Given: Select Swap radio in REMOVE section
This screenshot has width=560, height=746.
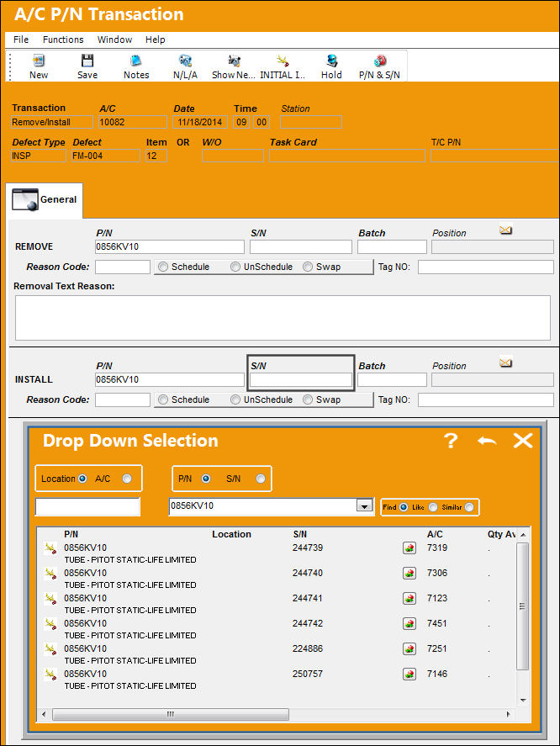Looking at the screenshot, I should [x=308, y=267].
